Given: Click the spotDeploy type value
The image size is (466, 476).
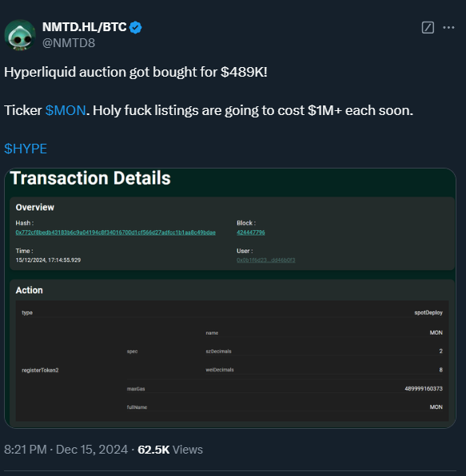Looking at the screenshot, I should click(428, 313).
